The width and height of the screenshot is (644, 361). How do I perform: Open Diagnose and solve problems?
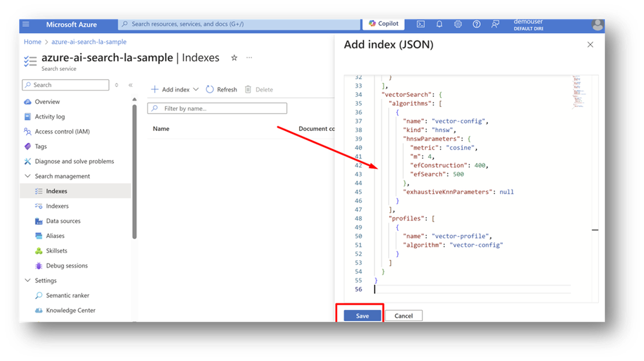pos(74,161)
